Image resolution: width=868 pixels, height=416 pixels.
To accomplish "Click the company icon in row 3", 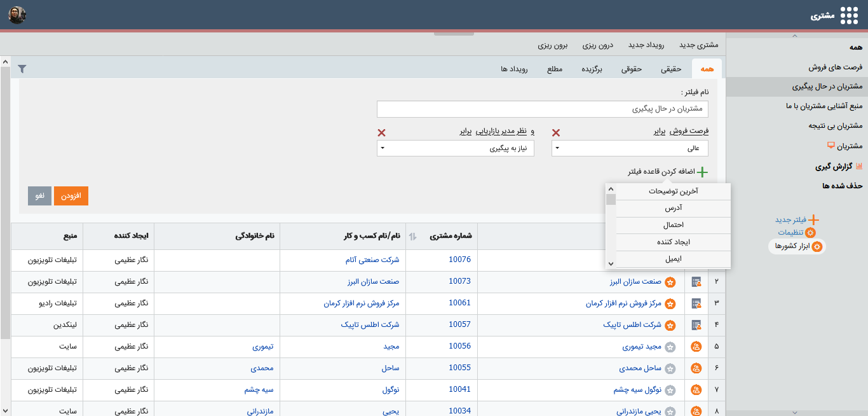I will 696,303.
